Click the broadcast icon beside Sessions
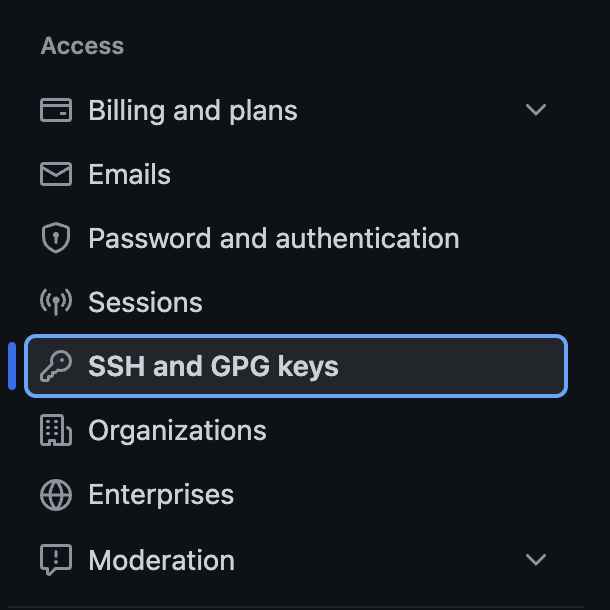The image size is (610, 610). (56, 302)
